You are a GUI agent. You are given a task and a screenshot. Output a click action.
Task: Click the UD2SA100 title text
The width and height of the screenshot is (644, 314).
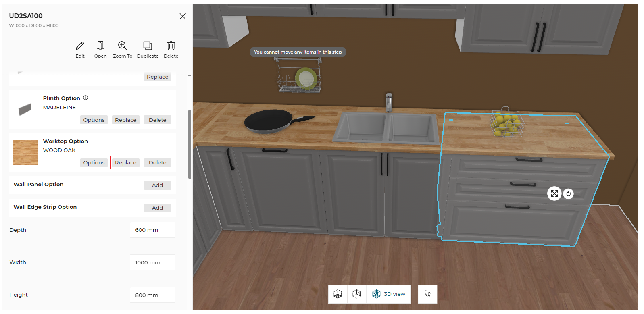(26, 16)
